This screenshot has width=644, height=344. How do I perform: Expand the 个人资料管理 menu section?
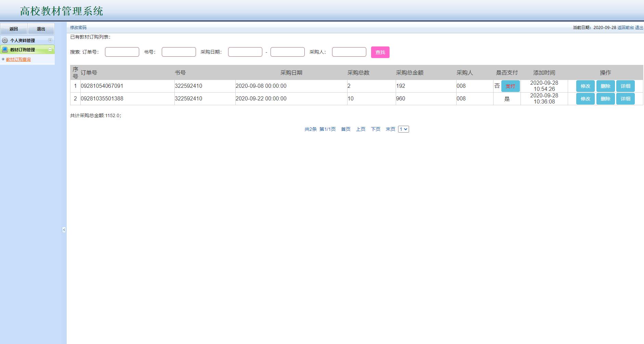[x=50, y=40]
